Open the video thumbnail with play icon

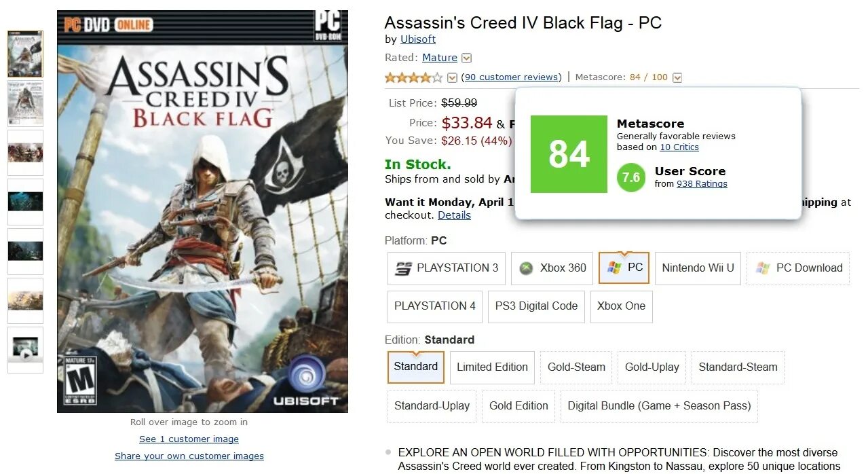click(25, 350)
